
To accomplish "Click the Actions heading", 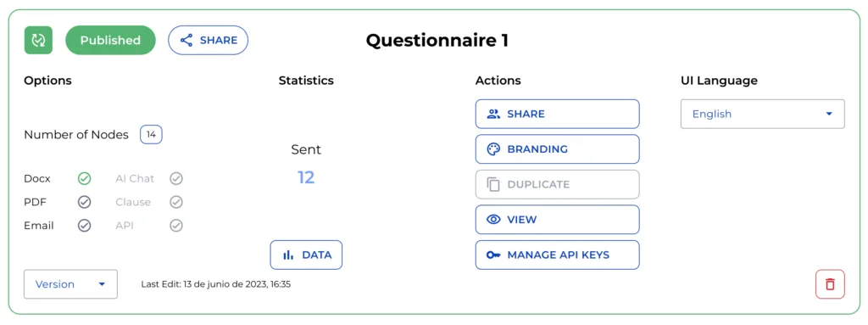I will pos(498,81).
